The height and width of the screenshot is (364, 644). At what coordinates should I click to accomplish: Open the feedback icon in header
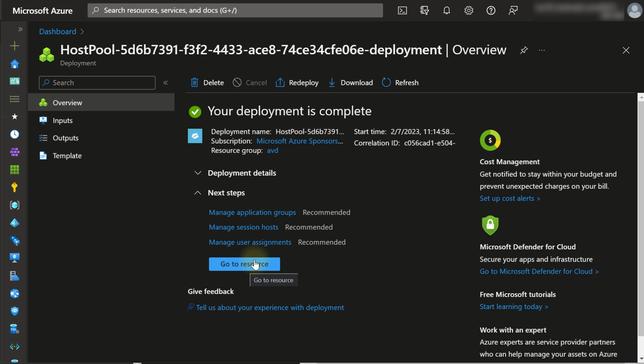click(x=513, y=10)
